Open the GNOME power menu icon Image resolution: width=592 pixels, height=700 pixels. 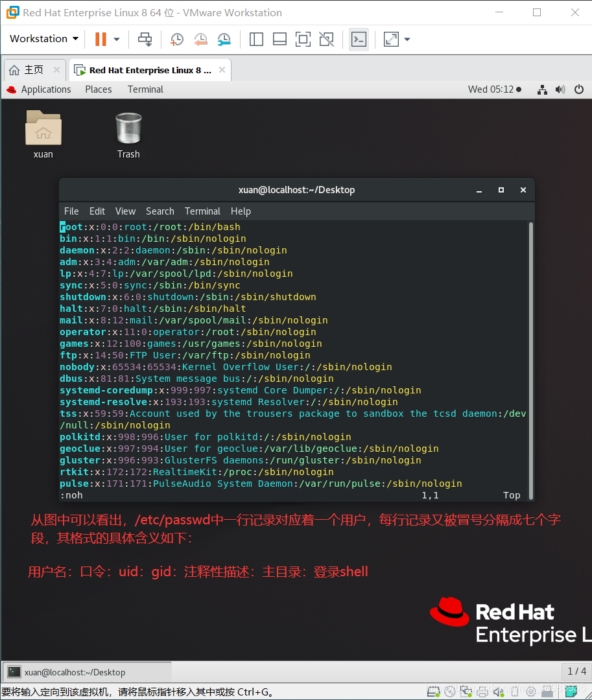tap(579, 89)
